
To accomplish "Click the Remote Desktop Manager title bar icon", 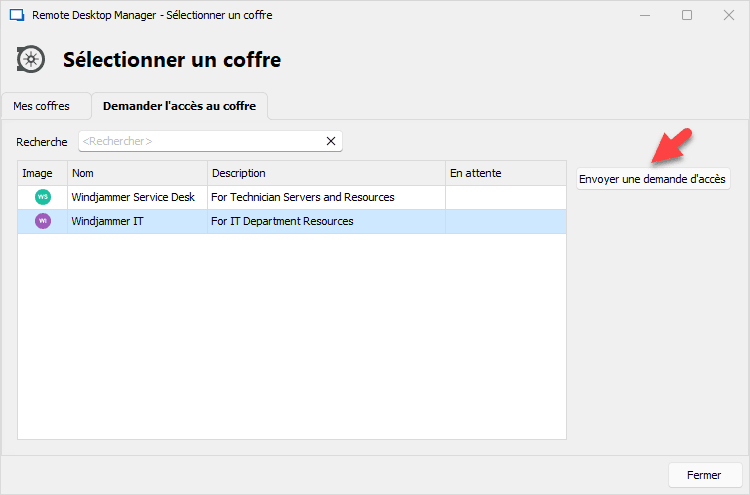I will [x=16, y=15].
